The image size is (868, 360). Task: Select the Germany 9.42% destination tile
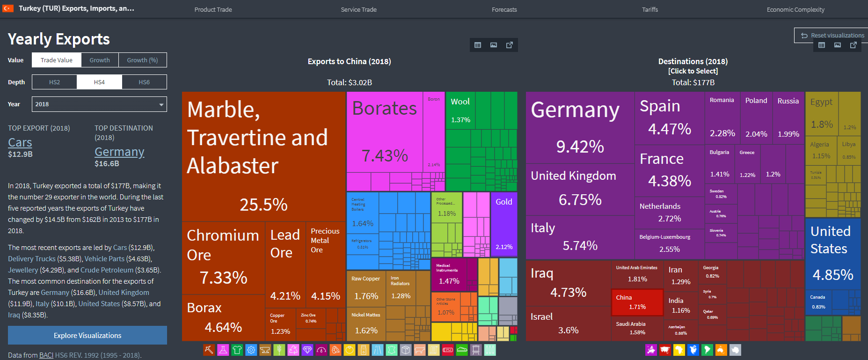click(x=580, y=127)
